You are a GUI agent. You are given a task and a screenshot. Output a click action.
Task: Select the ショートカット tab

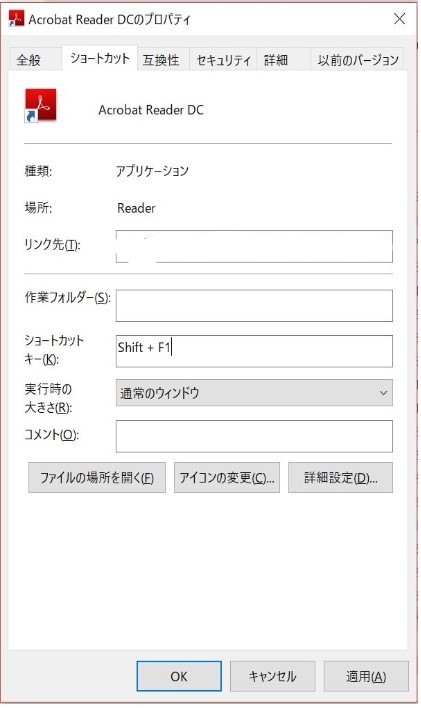tap(100, 58)
